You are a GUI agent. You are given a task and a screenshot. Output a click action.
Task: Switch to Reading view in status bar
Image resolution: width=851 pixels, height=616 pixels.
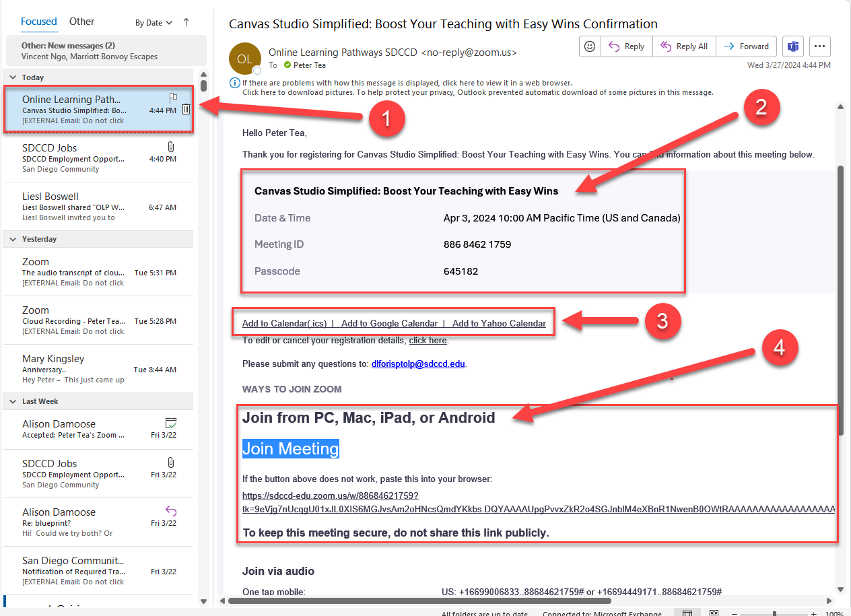tap(714, 613)
